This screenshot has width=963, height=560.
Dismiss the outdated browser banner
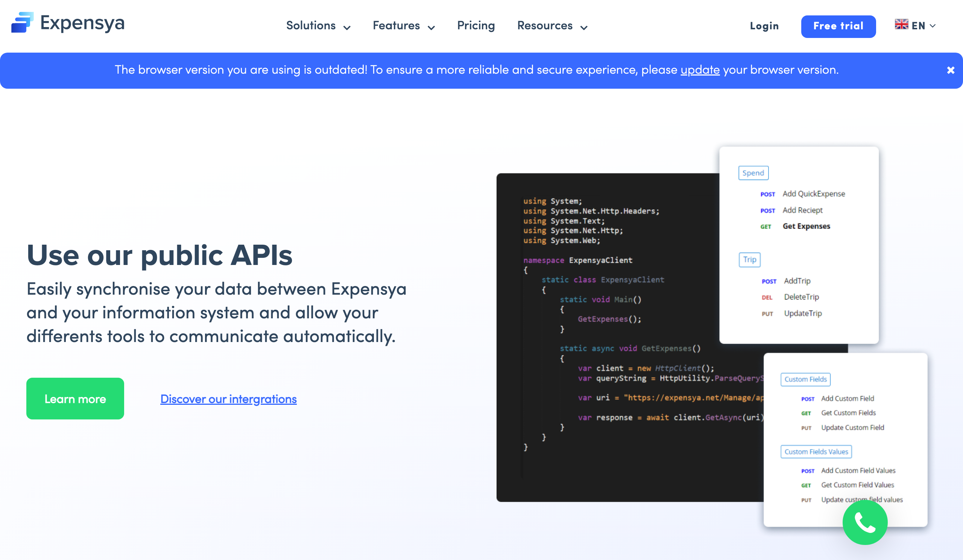950,70
